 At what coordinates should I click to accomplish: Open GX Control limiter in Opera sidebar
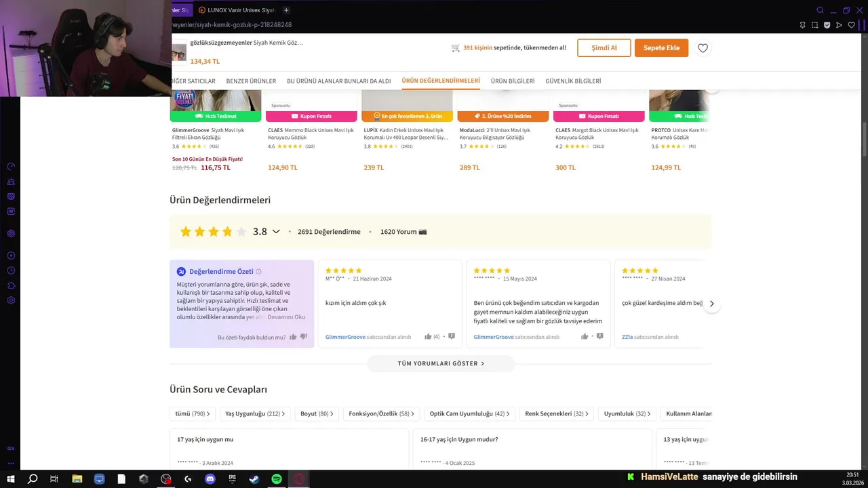pos(11,167)
